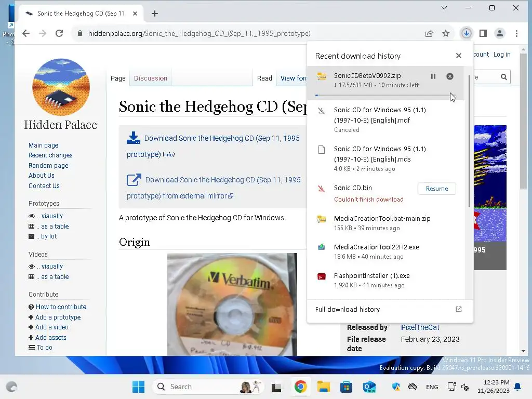
Task: Select the canceled Sonic CD .mdf download entry
Action: tap(385, 119)
